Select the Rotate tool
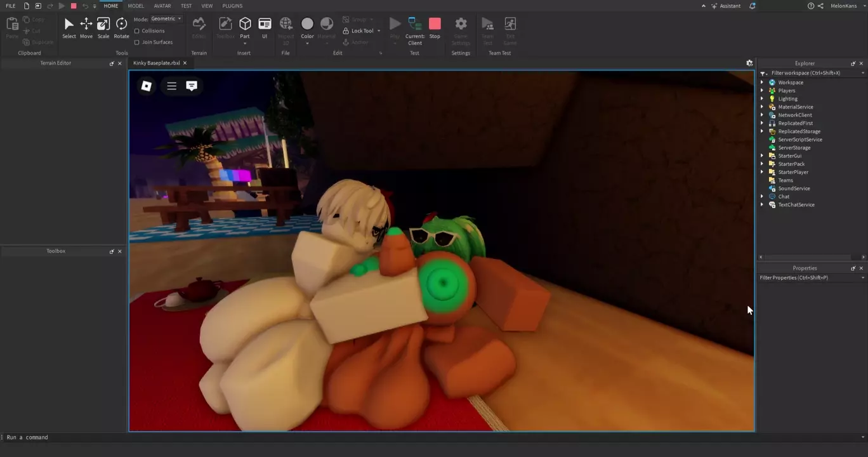This screenshot has height=457, width=868. coord(121,26)
